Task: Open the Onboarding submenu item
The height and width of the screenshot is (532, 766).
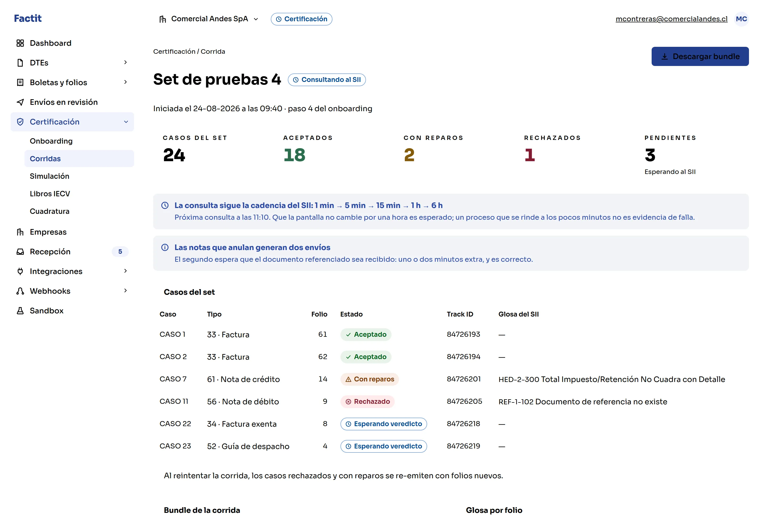Action: (79, 141)
